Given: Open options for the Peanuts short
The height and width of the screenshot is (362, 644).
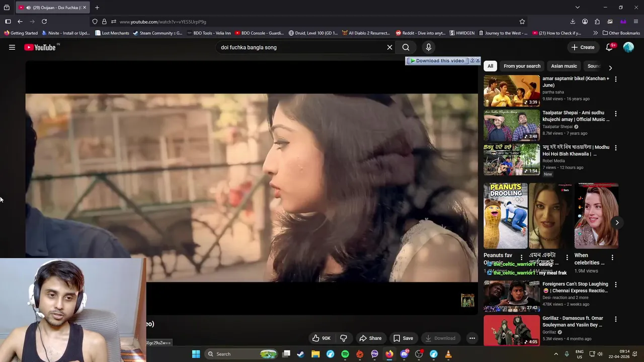Looking at the screenshot, I should pos(521,257).
